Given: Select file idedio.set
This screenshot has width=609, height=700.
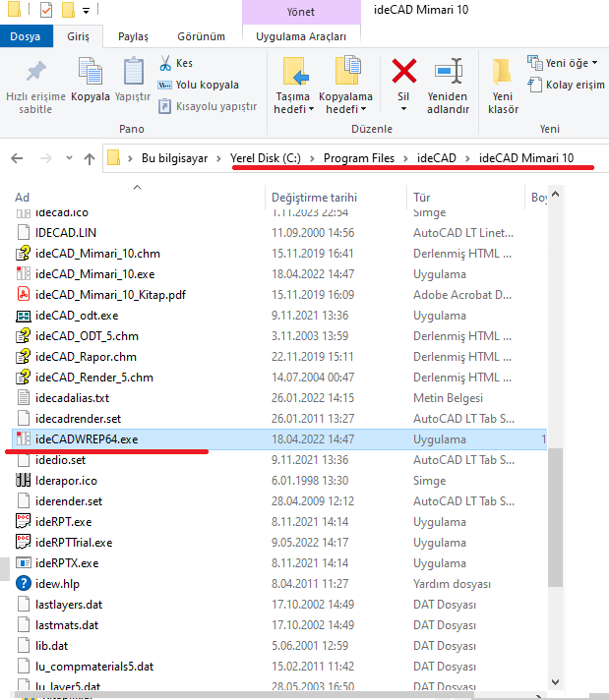Looking at the screenshot, I should 60,460.
